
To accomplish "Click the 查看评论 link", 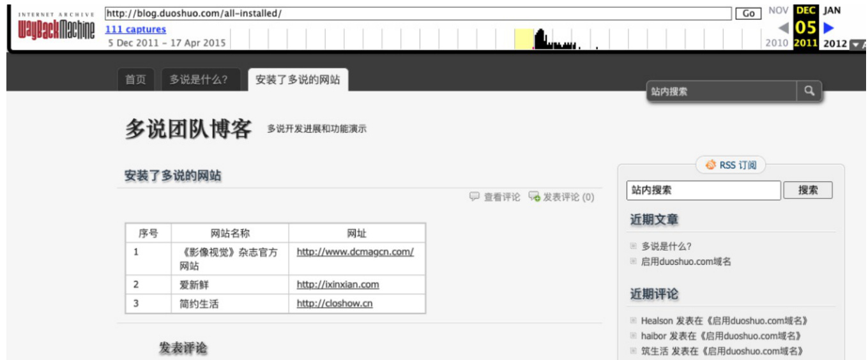I will 502,197.
